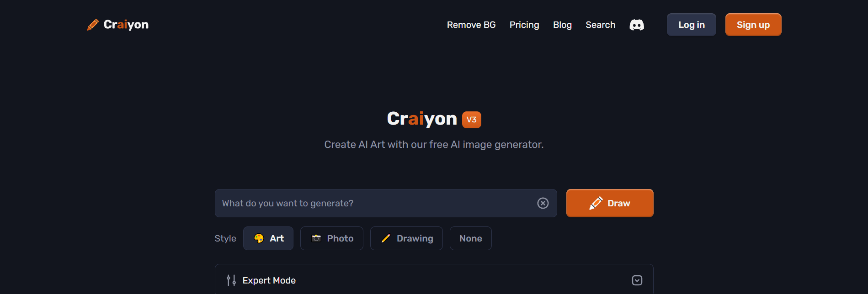This screenshot has width=868, height=294.
Task: Click the pencil icon on the Drawing style
Action: click(x=385, y=238)
